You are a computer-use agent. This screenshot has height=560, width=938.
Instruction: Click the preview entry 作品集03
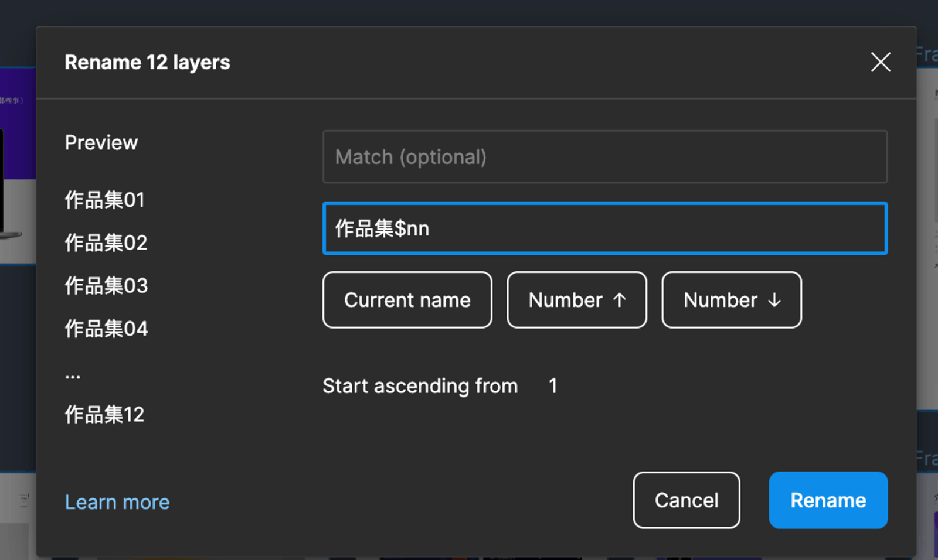(x=106, y=286)
